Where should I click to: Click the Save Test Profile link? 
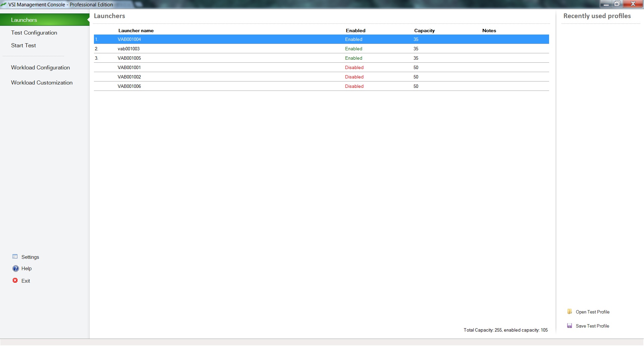click(592, 326)
